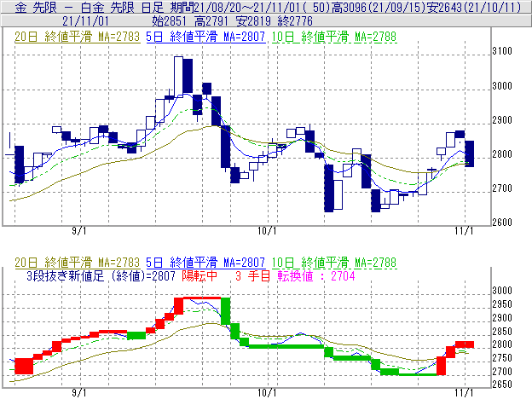Click the '3段抜き新値足 (終値)=2807' label

point(101,276)
